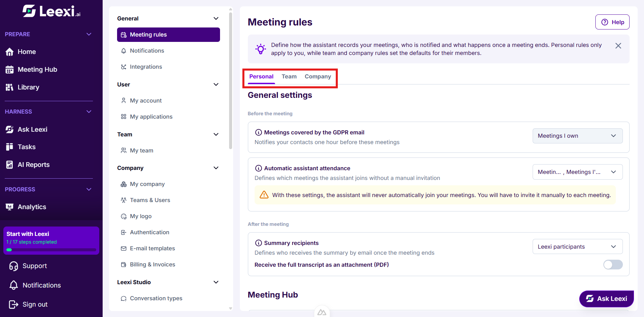Click the Tasks sidebar icon
This screenshot has width=644, height=317.
[x=9, y=147]
